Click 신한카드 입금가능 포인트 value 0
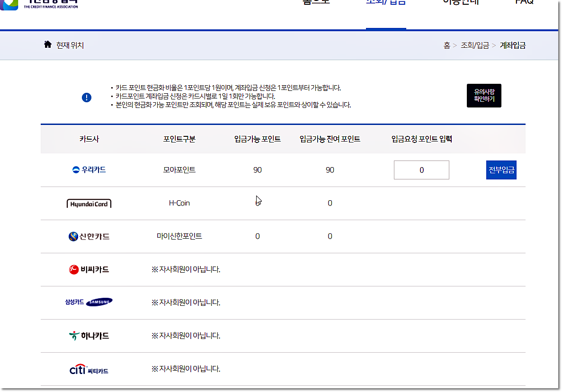The height and width of the screenshot is (392, 562). point(258,236)
